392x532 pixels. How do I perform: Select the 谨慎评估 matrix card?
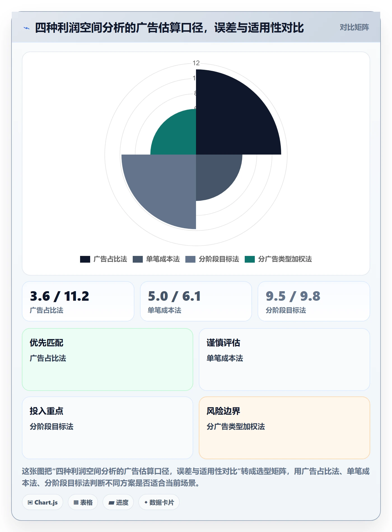click(x=284, y=360)
